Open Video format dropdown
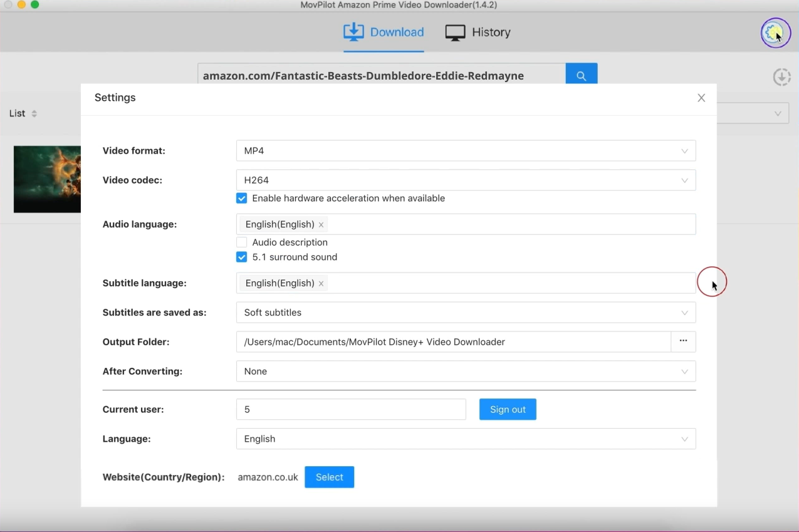 (466, 150)
